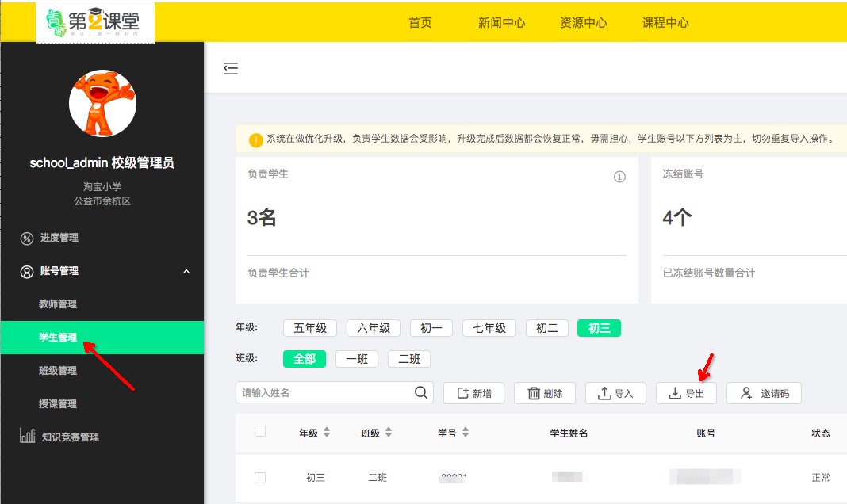Click the 新增 button
This screenshot has height=504, width=847.
[x=473, y=393]
